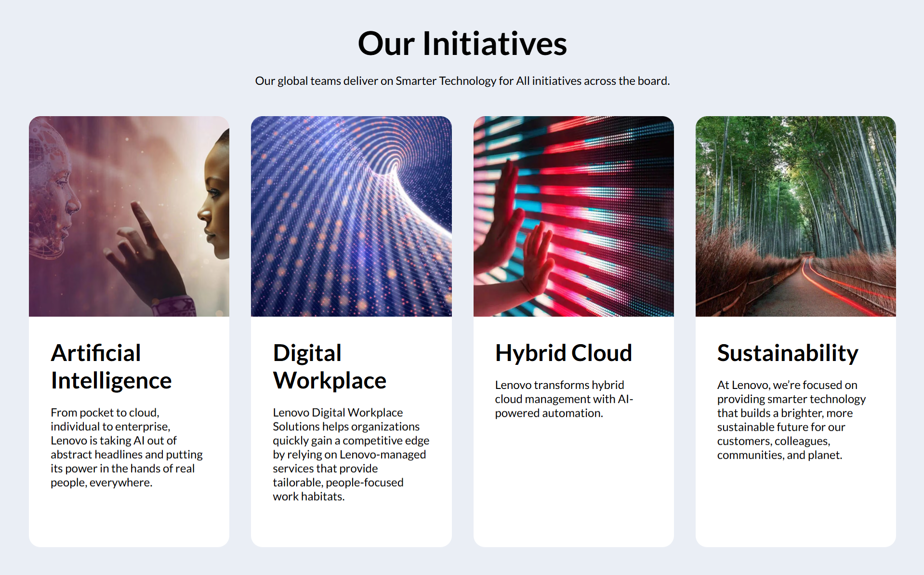Click the 'Our global teams deliver' subtitle
Viewport: 924px width, 575px height.
click(x=462, y=81)
